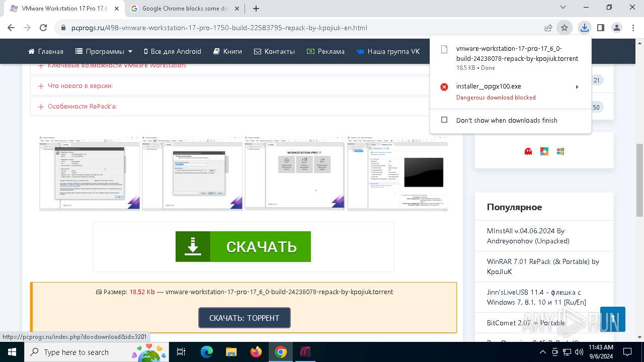
Task: Toggle Don't show when downloads finish checkbox
Action: point(444,120)
